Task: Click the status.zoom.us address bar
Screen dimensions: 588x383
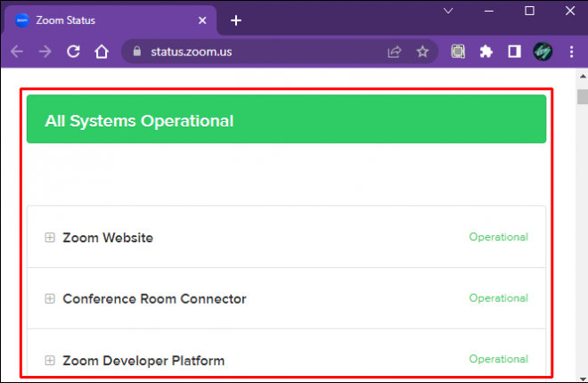Action: pyautogui.click(x=258, y=52)
